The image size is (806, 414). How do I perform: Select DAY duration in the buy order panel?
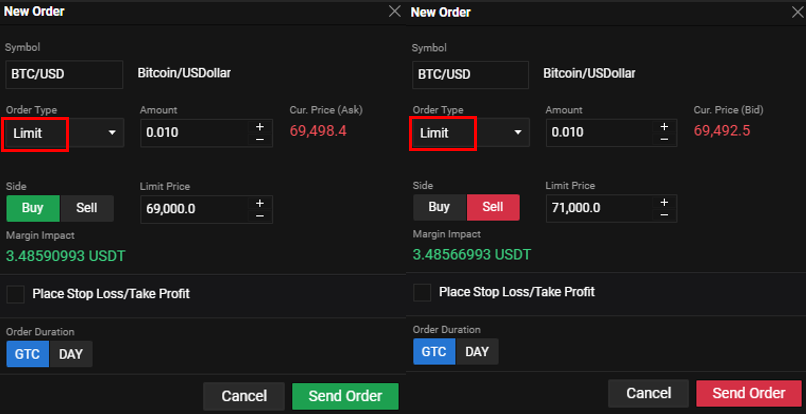(x=71, y=354)
